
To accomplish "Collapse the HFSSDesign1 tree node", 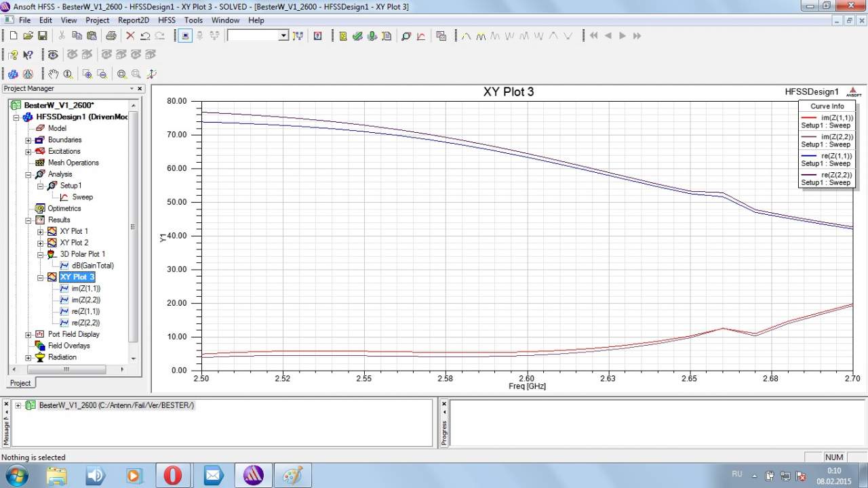I will 16,117.
